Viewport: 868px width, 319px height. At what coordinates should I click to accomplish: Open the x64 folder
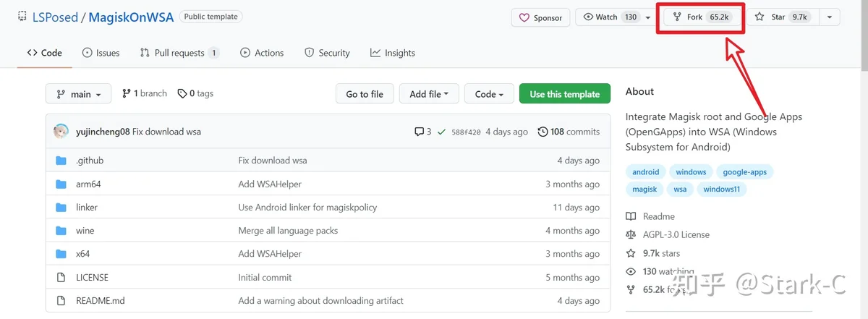[82, 254]
